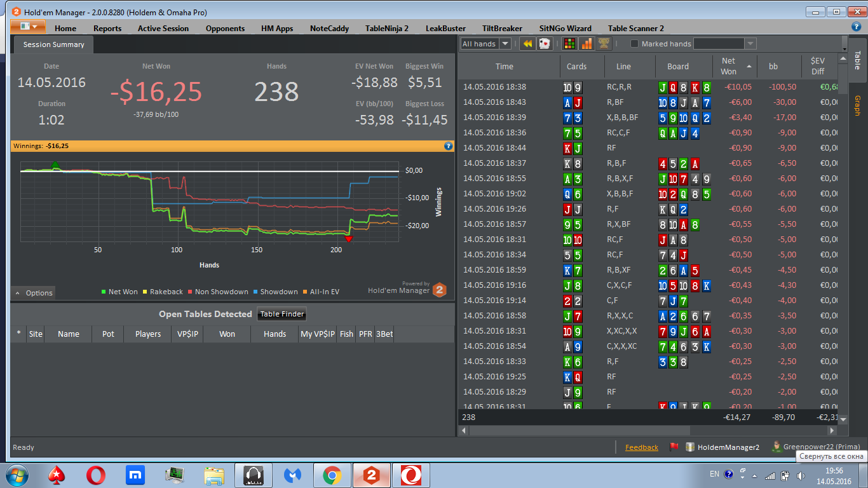Click the red flag icon in status bar
868x488 pixels.
(674, 447)
